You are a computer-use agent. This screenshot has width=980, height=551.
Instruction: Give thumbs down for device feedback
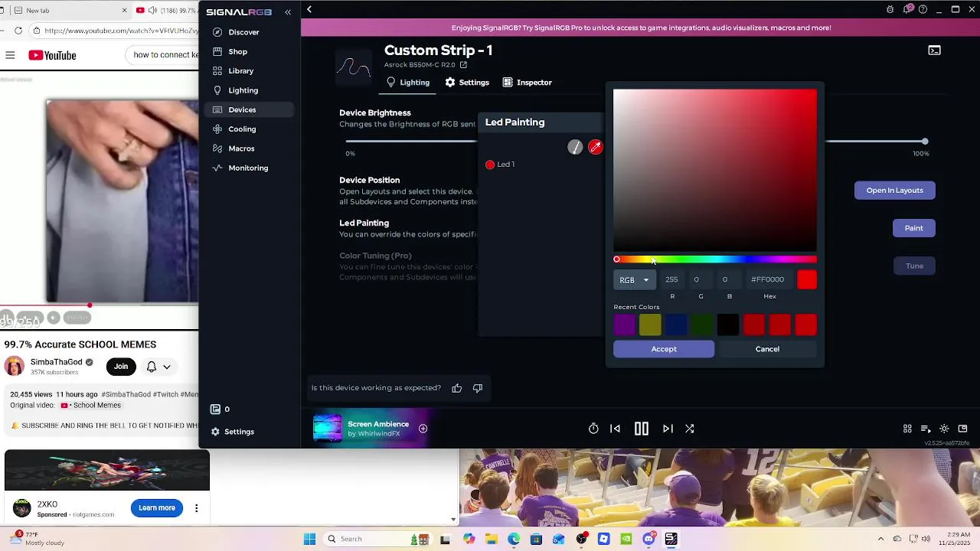pos(478,388)
